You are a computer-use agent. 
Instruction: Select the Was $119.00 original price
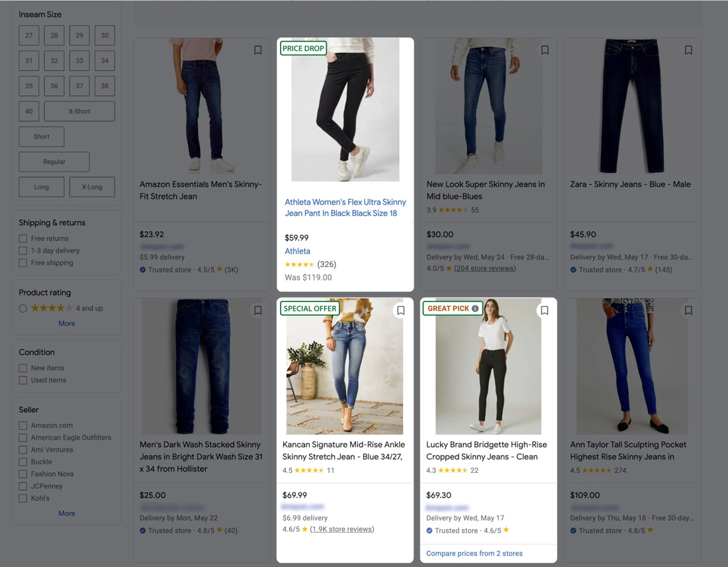pos(308,278)
